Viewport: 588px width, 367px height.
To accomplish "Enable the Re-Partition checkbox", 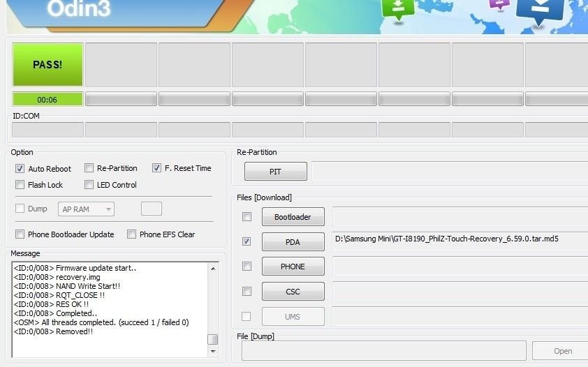I will click(x=89, y=167).
